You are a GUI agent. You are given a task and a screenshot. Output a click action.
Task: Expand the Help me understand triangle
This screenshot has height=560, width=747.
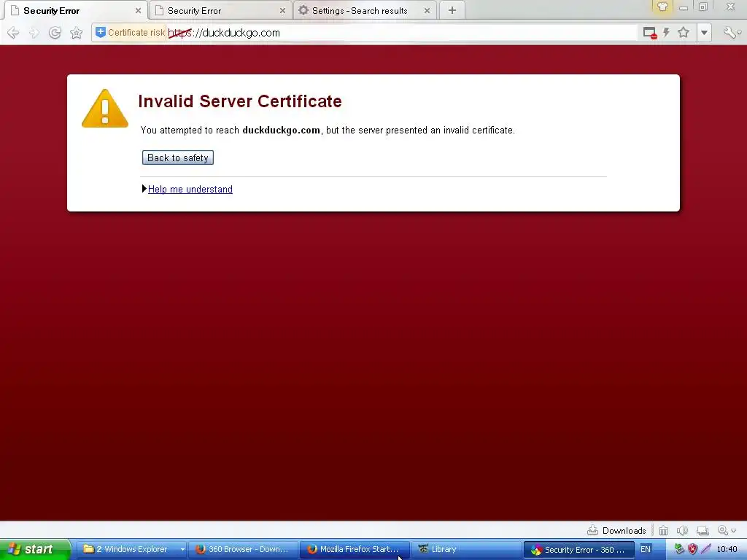click(x=144, y=189)
